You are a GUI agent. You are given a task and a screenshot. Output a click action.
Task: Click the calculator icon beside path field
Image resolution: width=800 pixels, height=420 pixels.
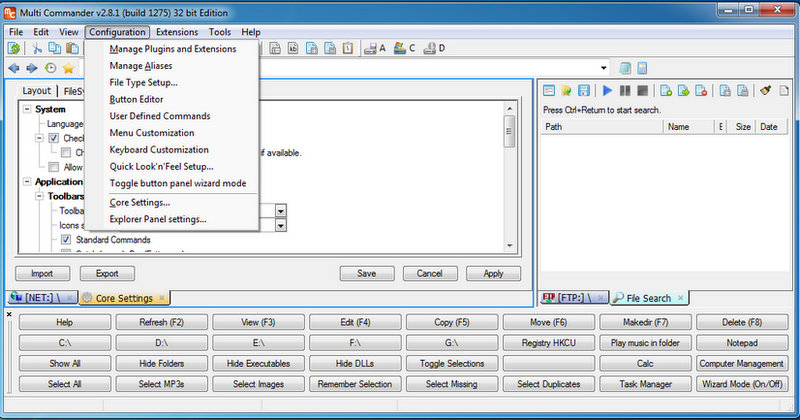coord(642,68)
